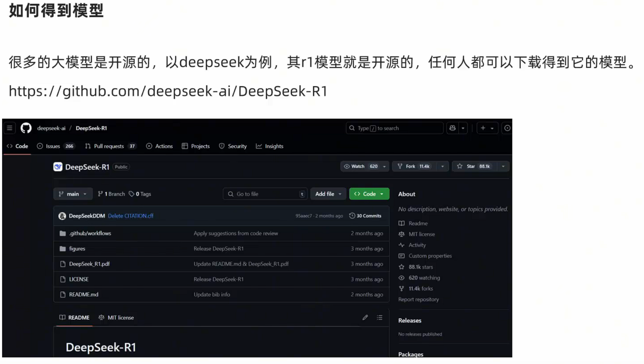Click the DeepSeek whale repository avatar
644x364 pixels.
58,167
